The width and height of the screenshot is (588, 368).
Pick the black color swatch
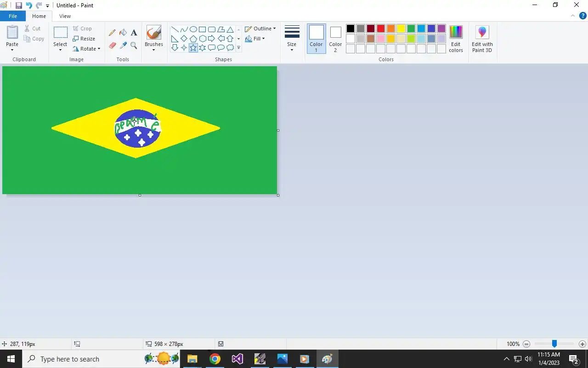(x=351, y=29)
